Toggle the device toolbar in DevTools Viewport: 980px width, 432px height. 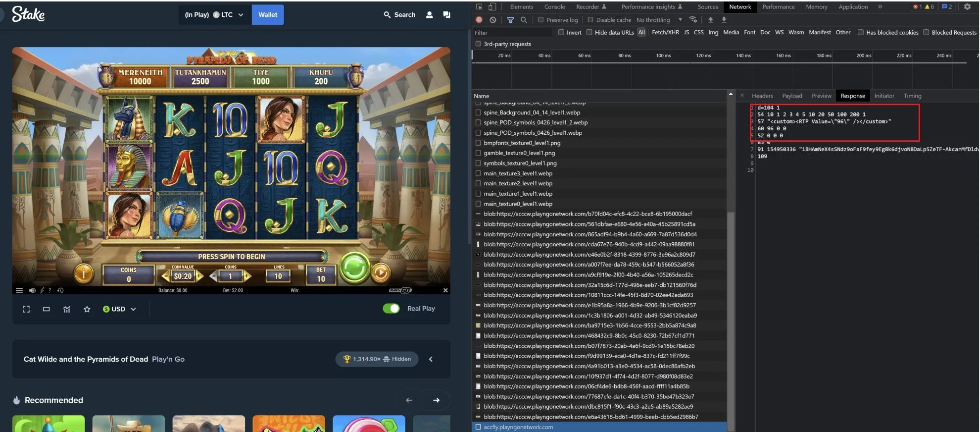pyautogui.click(x=492, y=7)
